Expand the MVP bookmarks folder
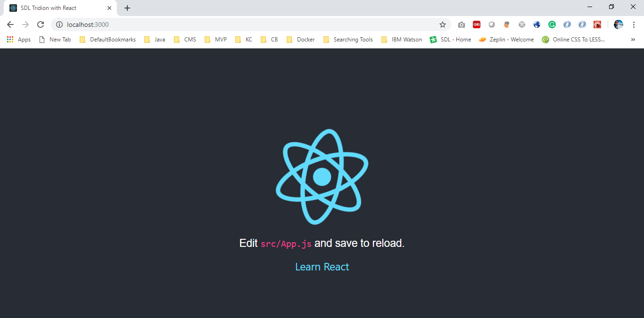This screenshot has height=318, width=644. point(215,40)
